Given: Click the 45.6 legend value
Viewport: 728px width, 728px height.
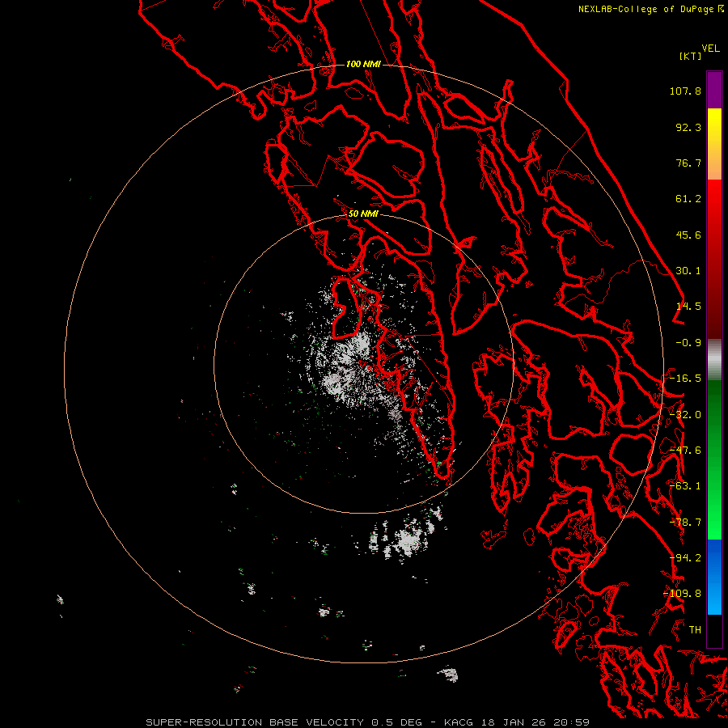Looking at the screenshot, I should (x=688, y=235).
